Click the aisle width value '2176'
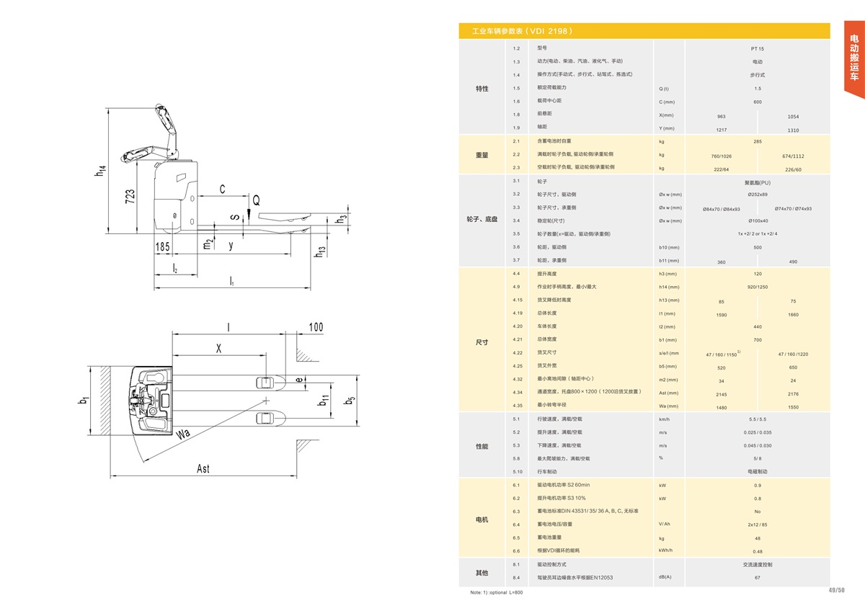This screenshot has width=865, height=616. coord(793,395)
